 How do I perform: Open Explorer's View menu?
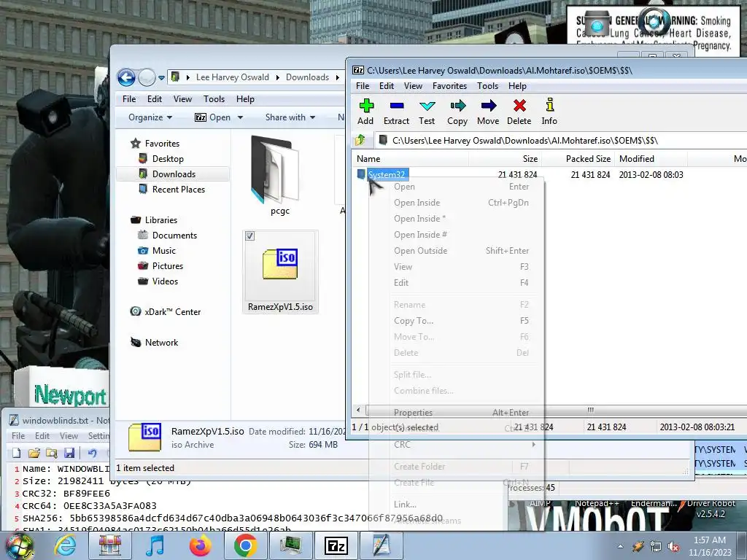point(182,99)
